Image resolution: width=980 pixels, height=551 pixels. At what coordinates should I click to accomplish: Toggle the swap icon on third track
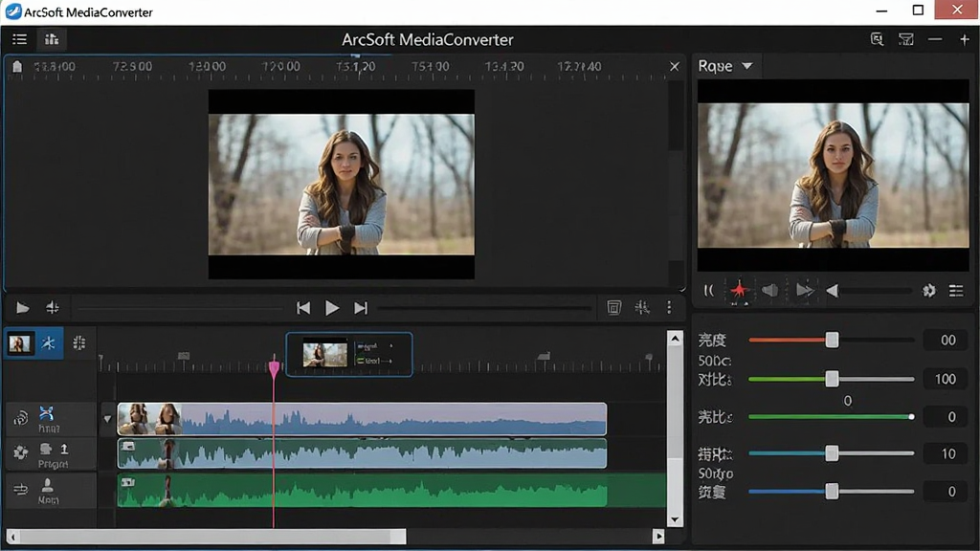[x=21, y=489]
